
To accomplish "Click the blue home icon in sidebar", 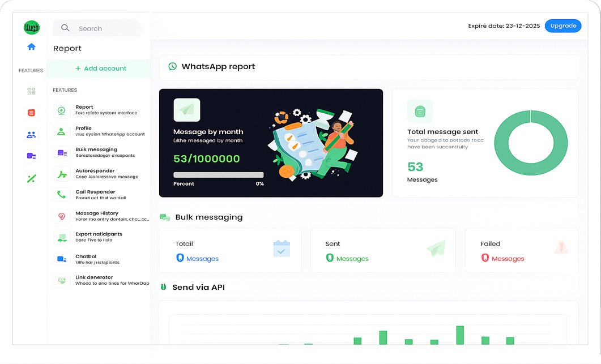I will (x=31, y=47).
